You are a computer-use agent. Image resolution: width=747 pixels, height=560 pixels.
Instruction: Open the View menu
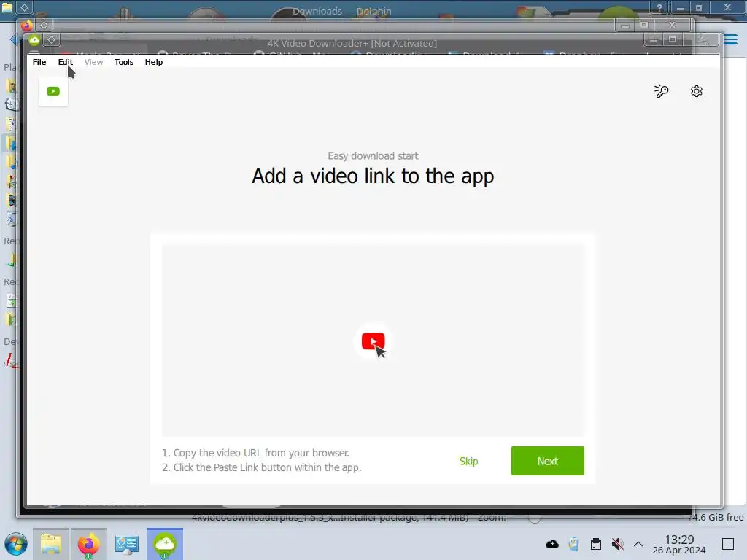click(x=93, y=62)
